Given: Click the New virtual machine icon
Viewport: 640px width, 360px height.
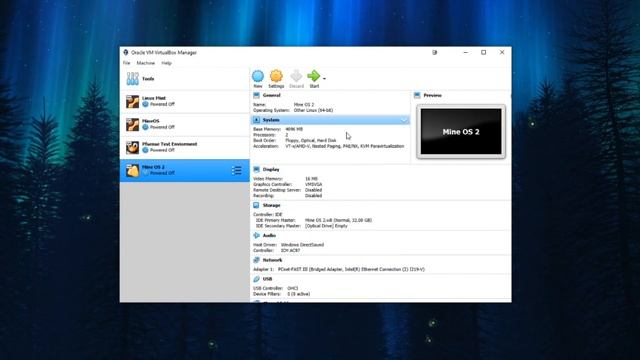Looking at the screenshot, I should coord(258,76).
